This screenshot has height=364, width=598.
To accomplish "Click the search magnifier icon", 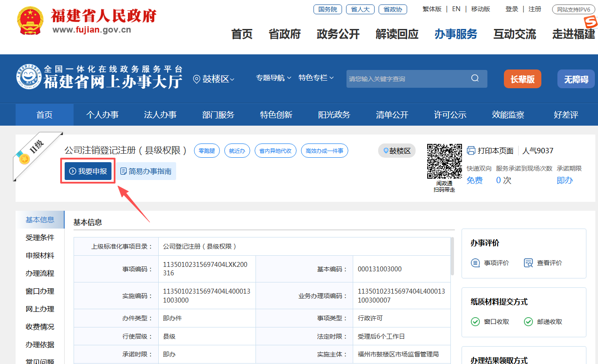I will click(x=475, y=78).
